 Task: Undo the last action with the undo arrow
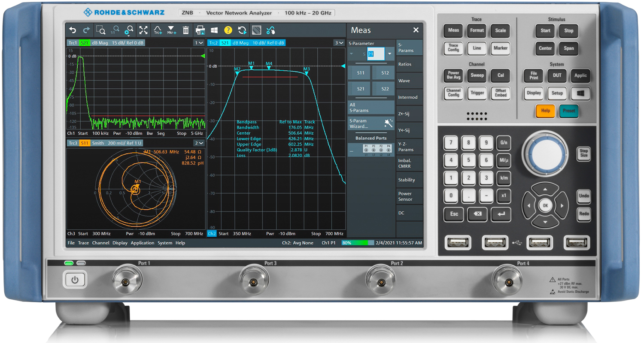pyautogui.click(x=73, y=30)
